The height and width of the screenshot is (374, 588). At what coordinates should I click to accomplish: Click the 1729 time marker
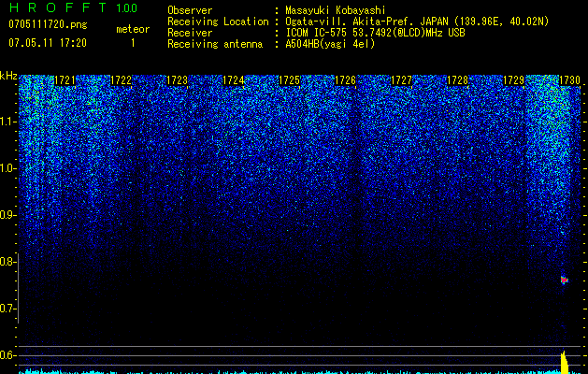click(x=513, y=80)
